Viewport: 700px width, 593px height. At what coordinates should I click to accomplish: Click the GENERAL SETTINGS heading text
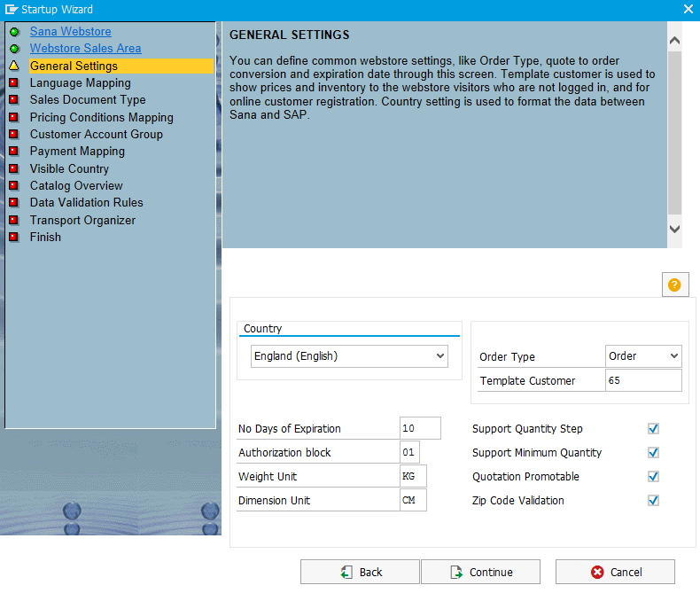tap(289, 35)
